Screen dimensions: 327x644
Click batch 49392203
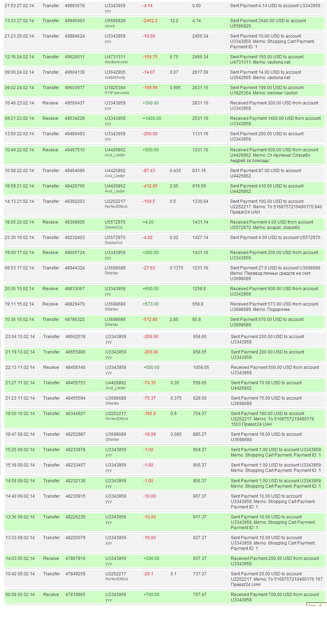[x=75, y=201]
